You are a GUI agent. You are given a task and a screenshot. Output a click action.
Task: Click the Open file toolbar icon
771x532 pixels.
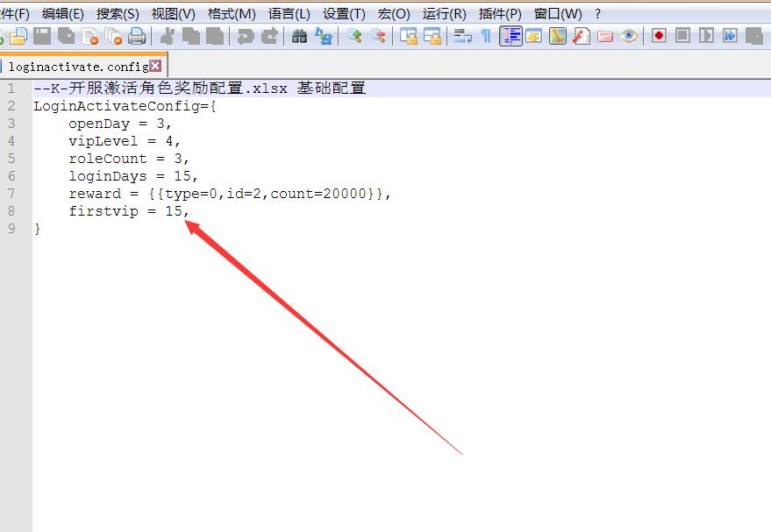point(18,36)
